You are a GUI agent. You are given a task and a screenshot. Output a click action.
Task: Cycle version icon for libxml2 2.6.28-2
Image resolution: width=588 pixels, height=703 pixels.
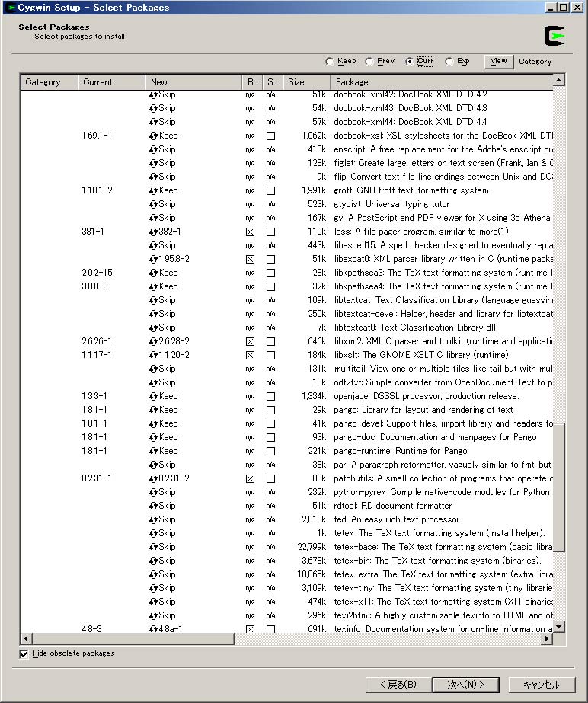point(153,341)
